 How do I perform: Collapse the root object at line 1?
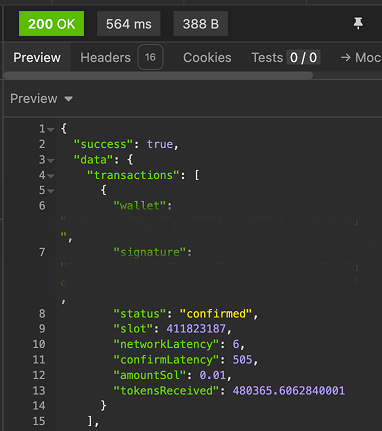click(51, 129)
